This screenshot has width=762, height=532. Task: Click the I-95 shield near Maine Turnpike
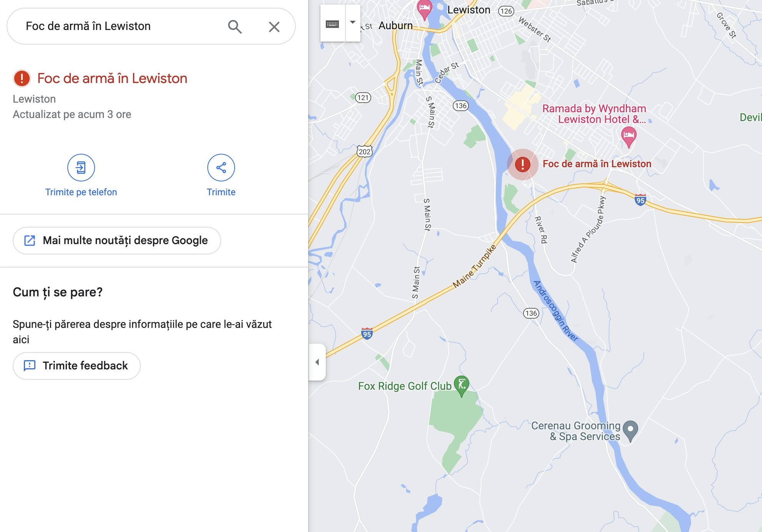tap(367, 333)
